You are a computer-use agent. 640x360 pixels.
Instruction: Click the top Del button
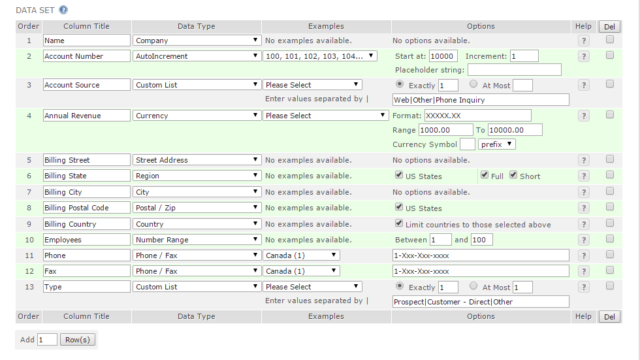pyautogui.click(x=609, y=27)
